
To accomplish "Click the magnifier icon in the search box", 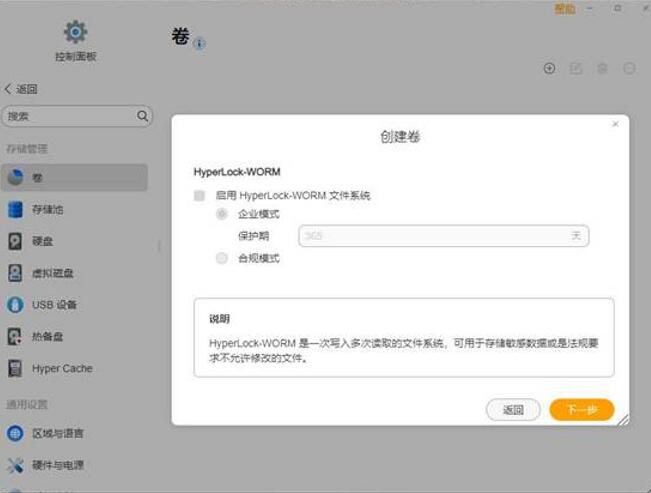I will pos(143,116).
